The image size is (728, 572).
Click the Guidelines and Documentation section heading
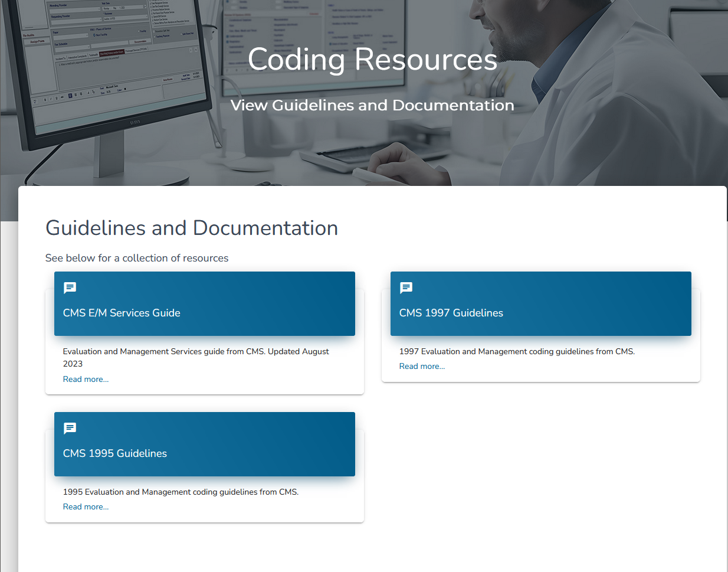(192, 228)
